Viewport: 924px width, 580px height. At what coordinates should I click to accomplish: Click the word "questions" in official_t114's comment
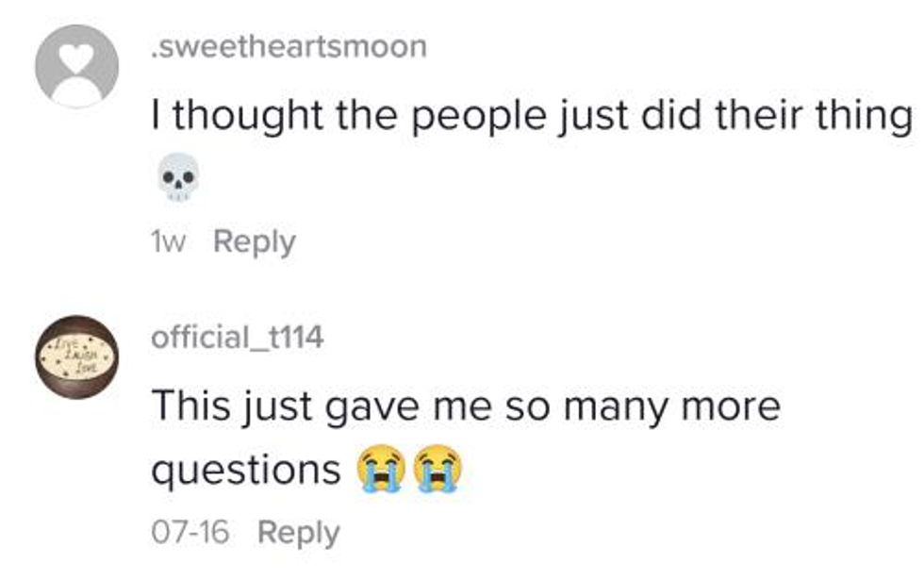tap(245, 469)
